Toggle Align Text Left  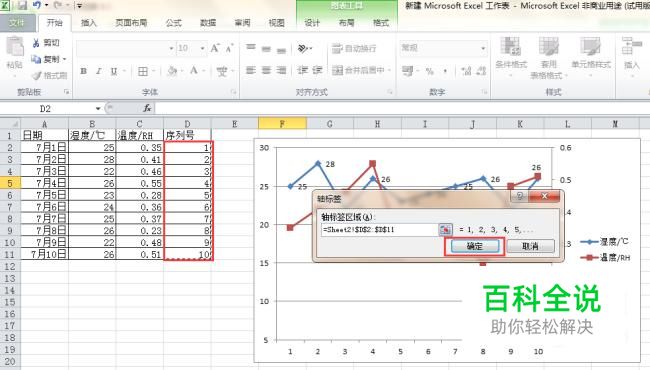(x=251, y=70)
